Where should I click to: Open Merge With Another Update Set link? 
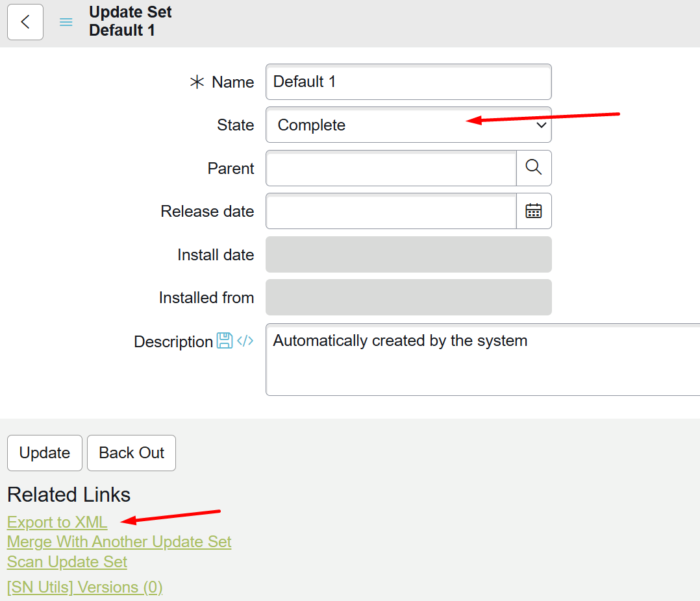(x=119, y=542)
